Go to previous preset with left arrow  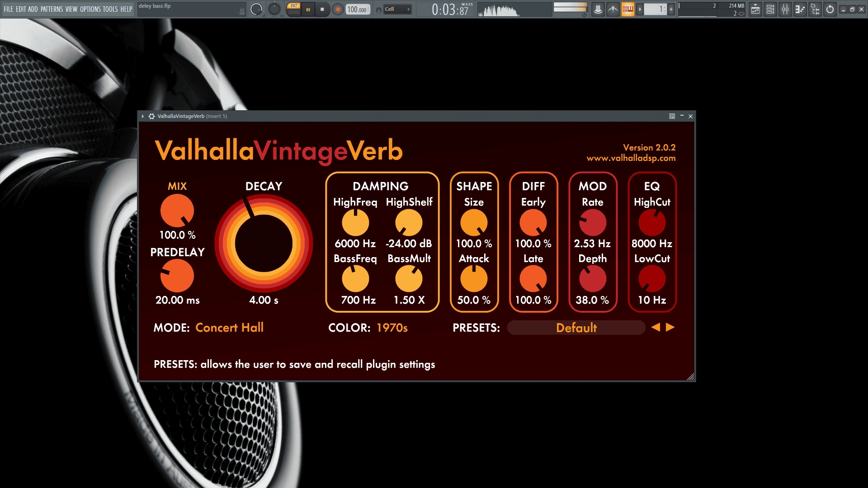[656, 327]
